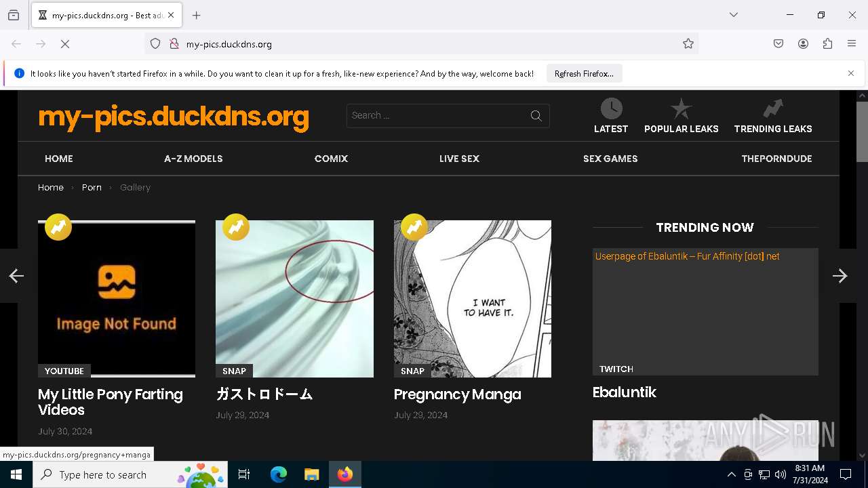Click the stop loading button

point(65,44)
